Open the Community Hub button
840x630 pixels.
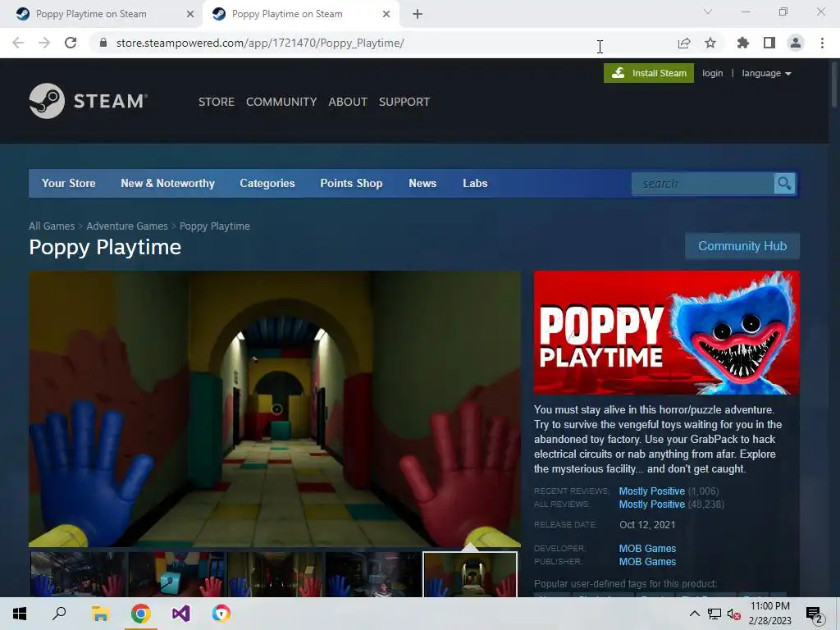click(742, 246)
